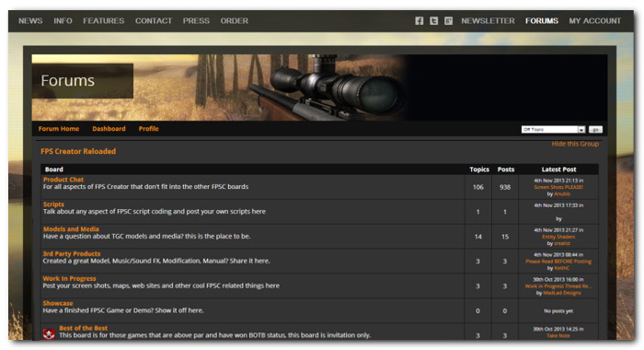Click the Scripts board description text
The height and width of the screenshot is (350, 644).
tap(155, 212)
